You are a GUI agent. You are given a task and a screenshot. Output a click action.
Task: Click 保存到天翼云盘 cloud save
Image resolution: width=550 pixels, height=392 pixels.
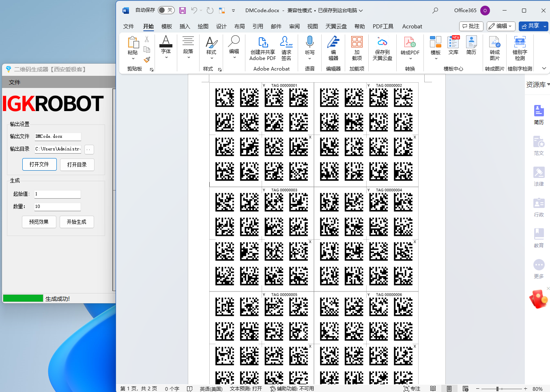coord(382,49)
